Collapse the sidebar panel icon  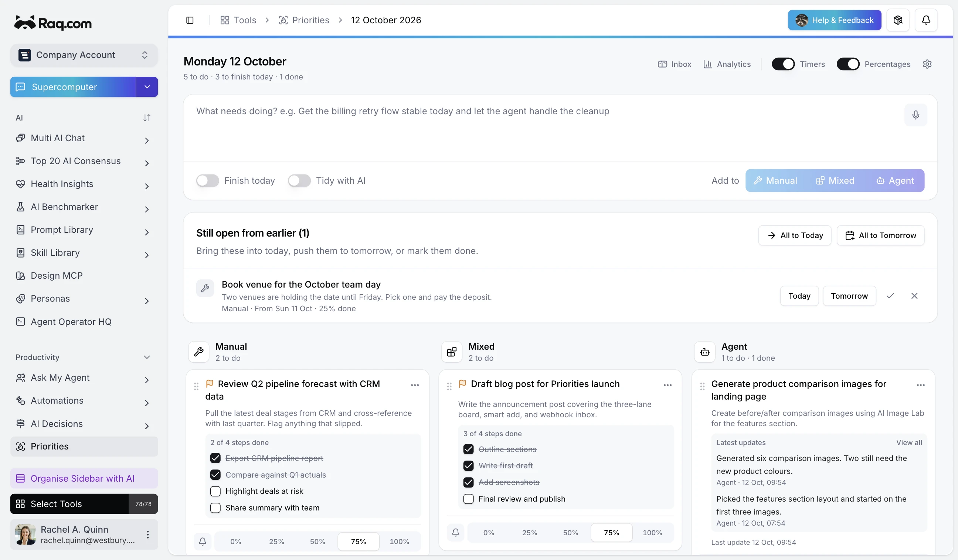190,20
